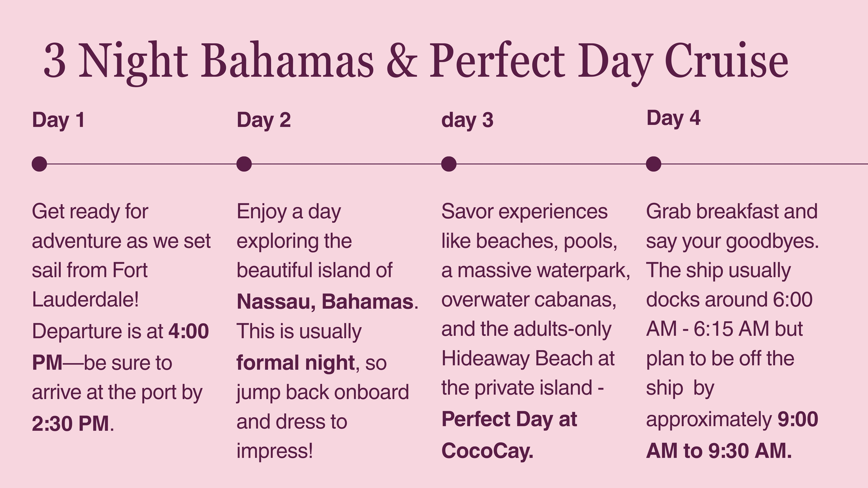Click the day 3 timeline dot
Screen dimensions: 868x488
448,164
